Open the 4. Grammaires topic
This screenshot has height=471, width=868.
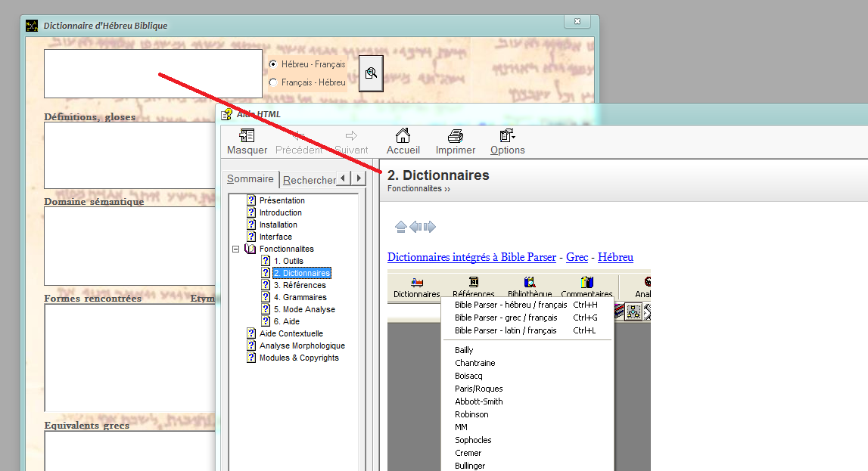pyautogui.click(x=300, y=297)
